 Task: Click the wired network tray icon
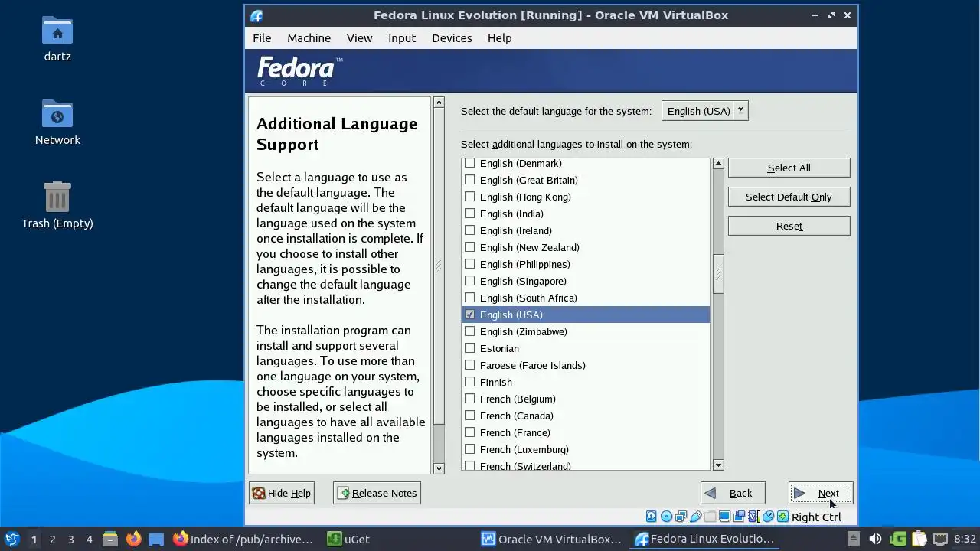(x=940, y=539)
